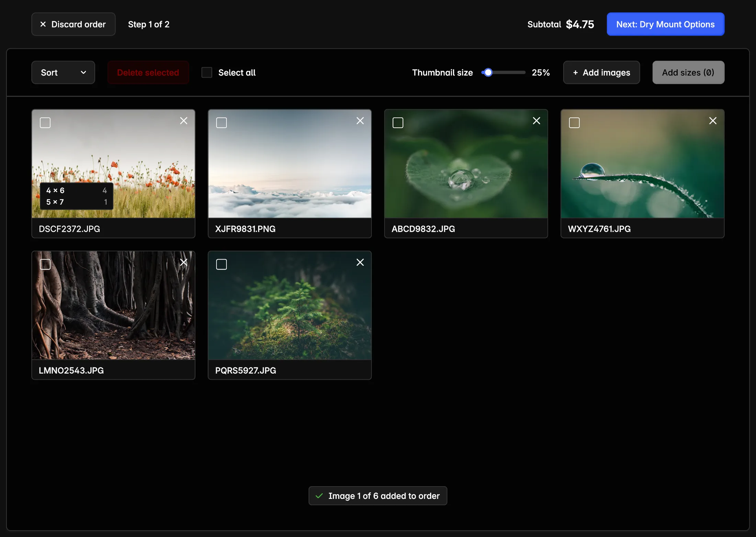Image resolution: width=756 pixels, height=537 pixels.
Task: Proceed to Next: Dry Mount Options
Action: [665, 24]
